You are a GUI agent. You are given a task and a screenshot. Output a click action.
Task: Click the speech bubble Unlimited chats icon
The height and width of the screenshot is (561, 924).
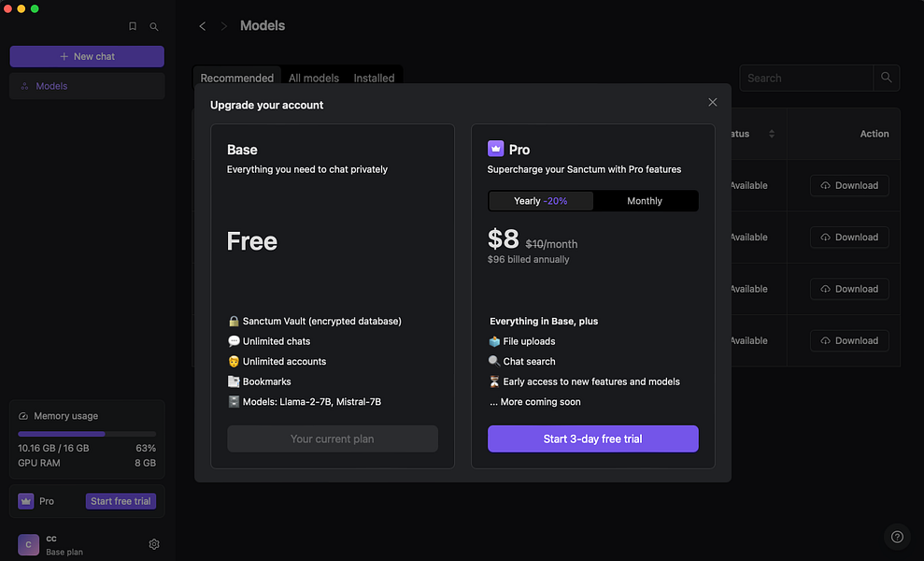pyautogui.click(x=234, y=341)
